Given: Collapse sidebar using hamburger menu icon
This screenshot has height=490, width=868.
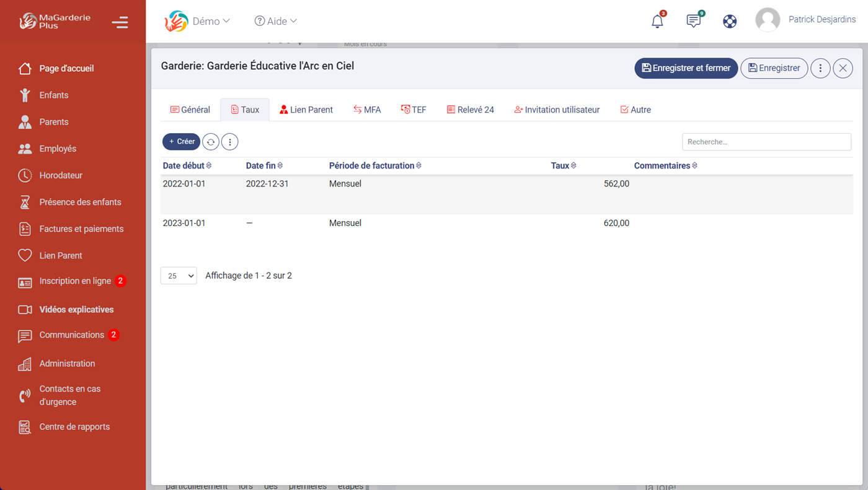Looking at the screenshot, I should (x=120, y=23).
